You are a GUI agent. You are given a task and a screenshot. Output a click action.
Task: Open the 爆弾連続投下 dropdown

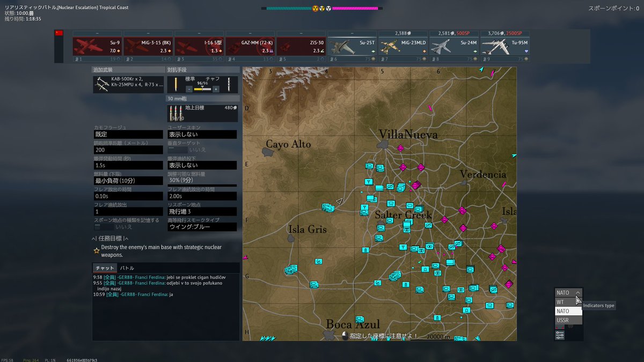[x=202, y=166]
